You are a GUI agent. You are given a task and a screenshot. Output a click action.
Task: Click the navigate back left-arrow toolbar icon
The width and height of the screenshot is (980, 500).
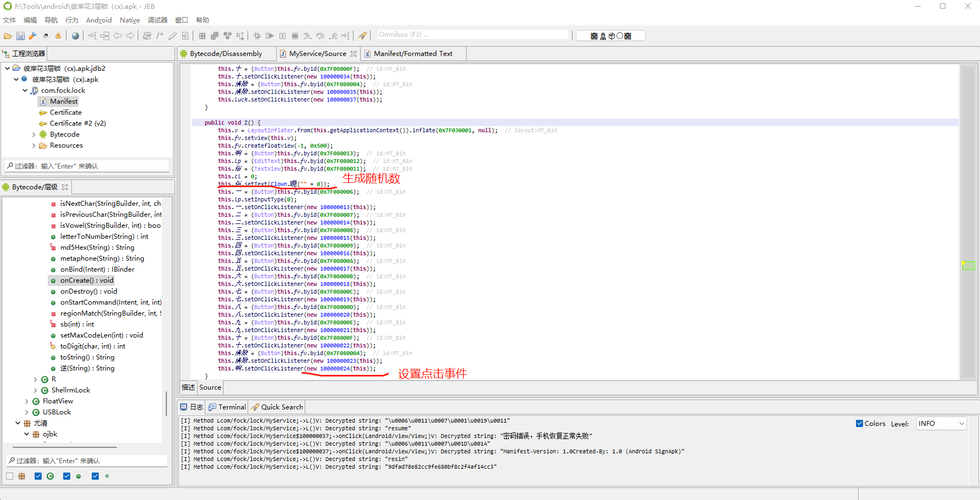[117, 36]
